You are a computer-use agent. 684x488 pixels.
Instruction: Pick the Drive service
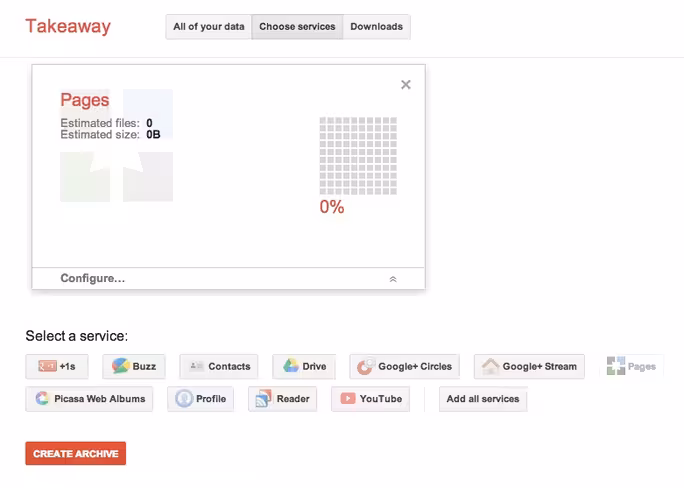(304, 366)
